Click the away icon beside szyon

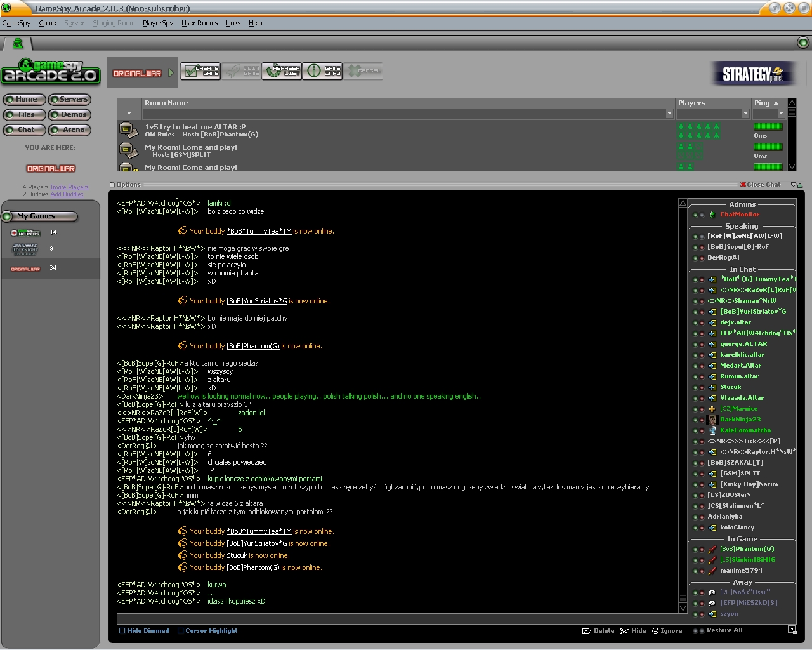712,614
